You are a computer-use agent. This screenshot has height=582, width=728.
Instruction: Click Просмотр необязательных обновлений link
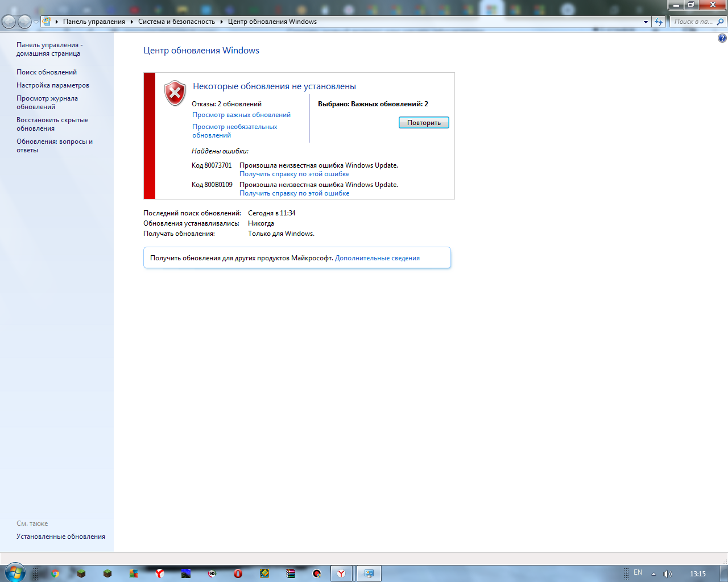[x=235, y=131]
